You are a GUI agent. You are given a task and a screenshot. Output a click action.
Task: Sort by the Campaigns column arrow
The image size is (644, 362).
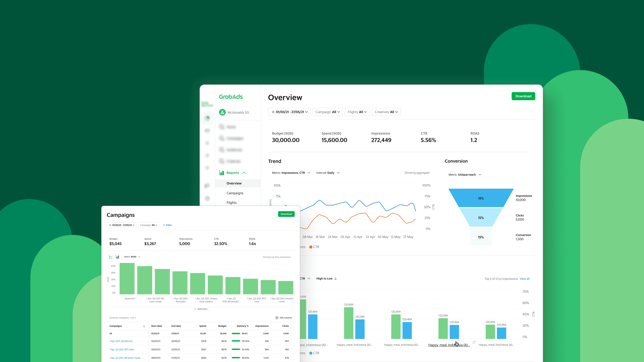pyautogui.click(x=144, y=326)
